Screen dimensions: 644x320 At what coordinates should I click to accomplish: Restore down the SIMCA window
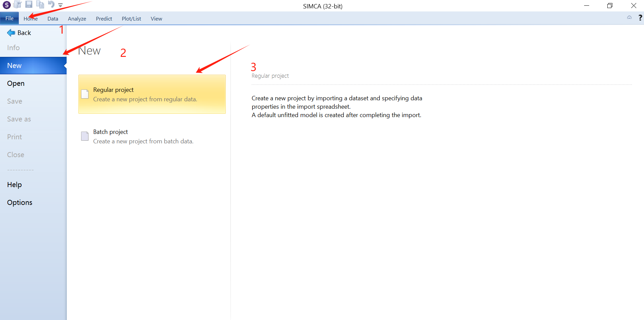610,6
